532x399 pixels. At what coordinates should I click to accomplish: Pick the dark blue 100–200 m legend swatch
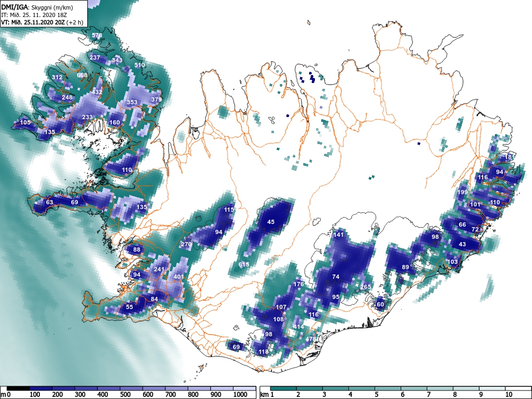click(41, 388)
